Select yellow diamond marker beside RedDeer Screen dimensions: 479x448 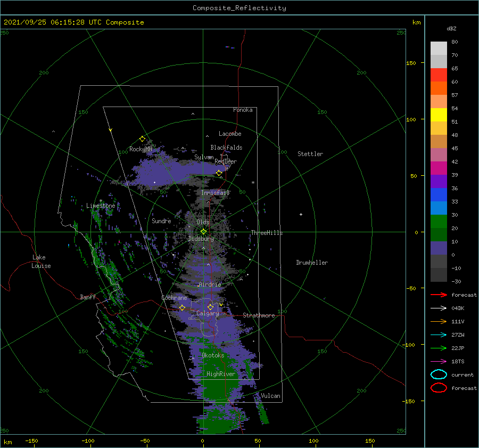[x=219, y=173]
